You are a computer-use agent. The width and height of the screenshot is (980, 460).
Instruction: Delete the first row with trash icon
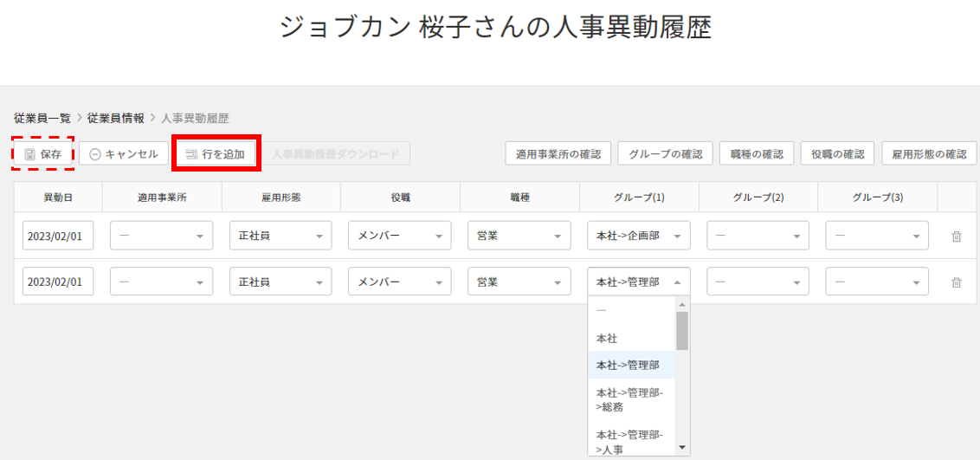[x=956, y=236]
